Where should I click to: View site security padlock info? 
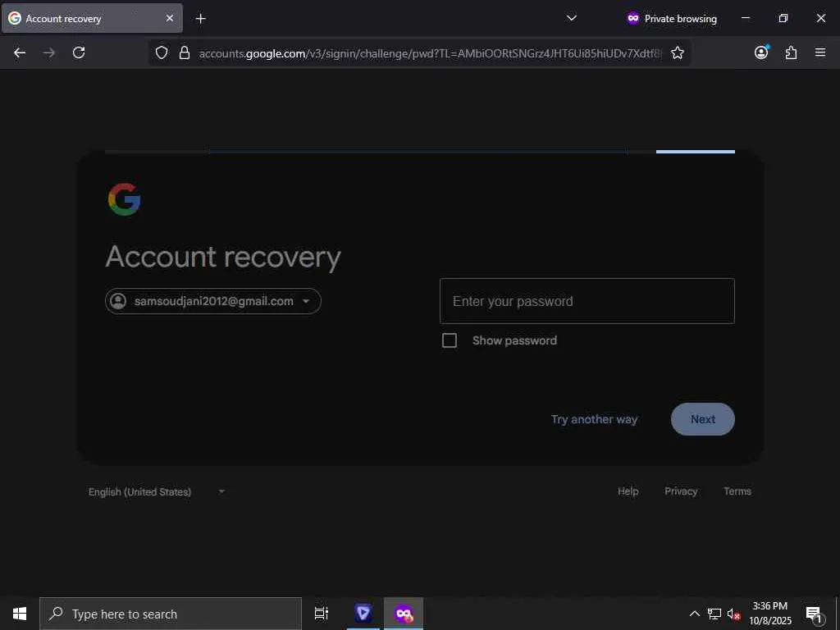click(185, 52)
